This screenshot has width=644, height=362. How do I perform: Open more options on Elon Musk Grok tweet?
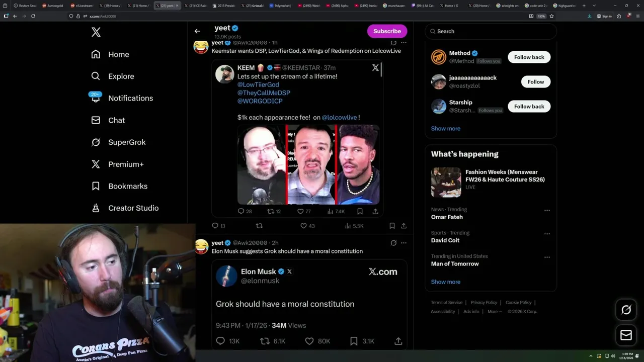[x=404, y=243]
